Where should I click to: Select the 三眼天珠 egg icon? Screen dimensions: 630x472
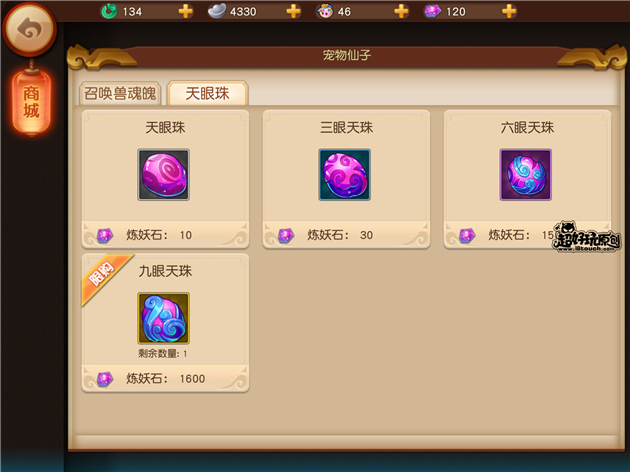[x=345, y=175]
